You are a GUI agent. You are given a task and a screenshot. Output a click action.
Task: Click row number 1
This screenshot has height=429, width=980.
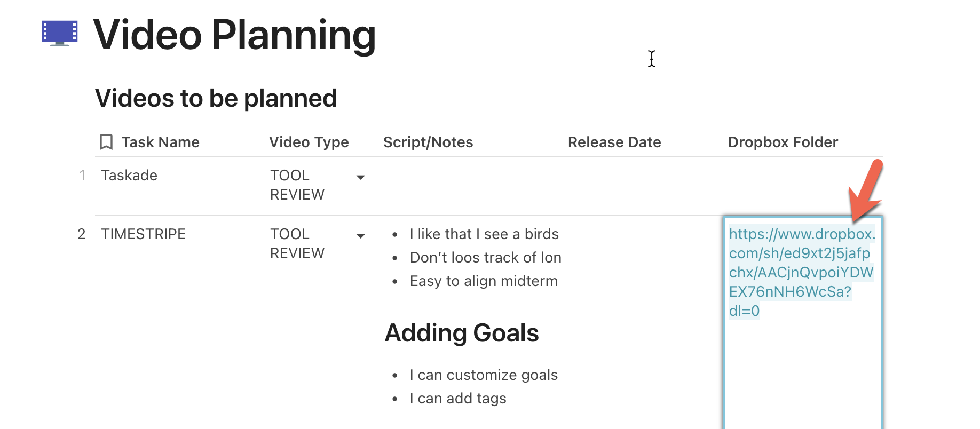[82, 176]
